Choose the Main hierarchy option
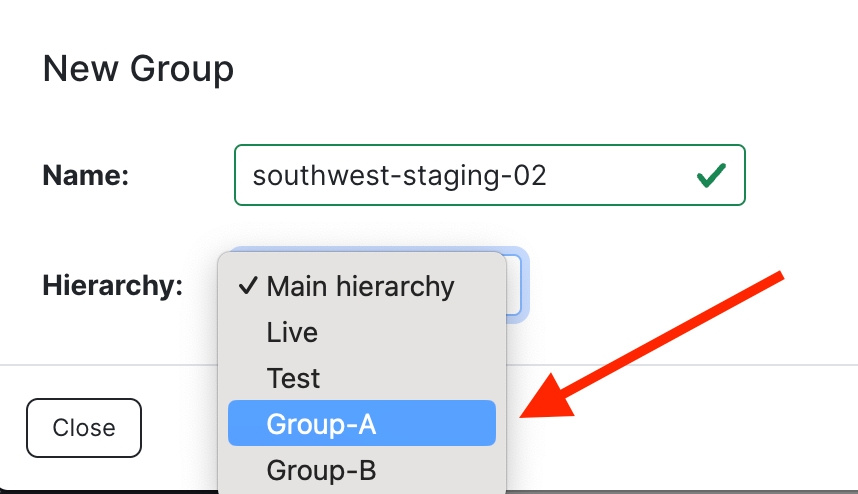The image size is (858, 494). coord(360,287)
